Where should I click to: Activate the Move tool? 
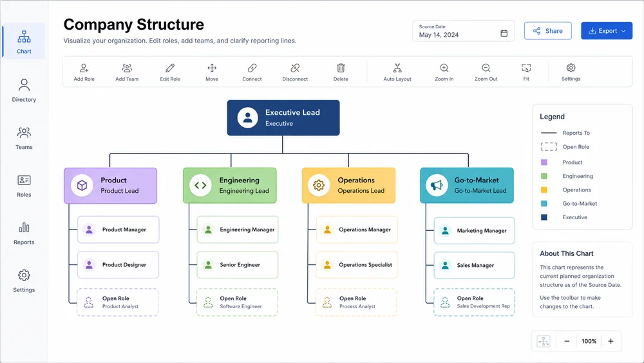click(212, 72)
